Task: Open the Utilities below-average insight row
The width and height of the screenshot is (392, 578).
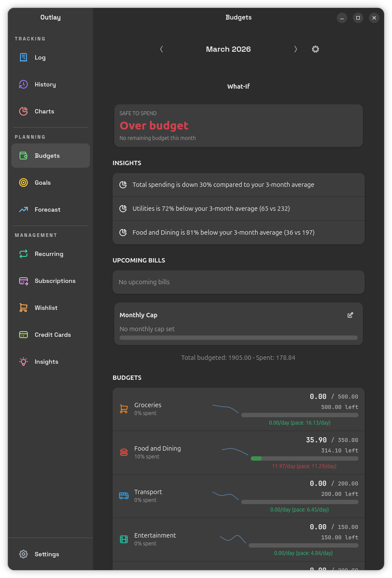Action: pyautogui.click(x=238, y=209)
